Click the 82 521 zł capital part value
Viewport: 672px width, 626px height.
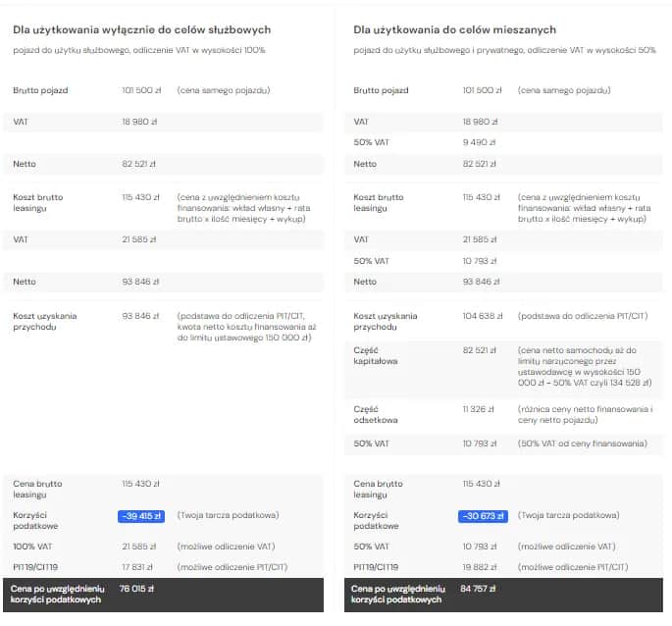[480, 349]
